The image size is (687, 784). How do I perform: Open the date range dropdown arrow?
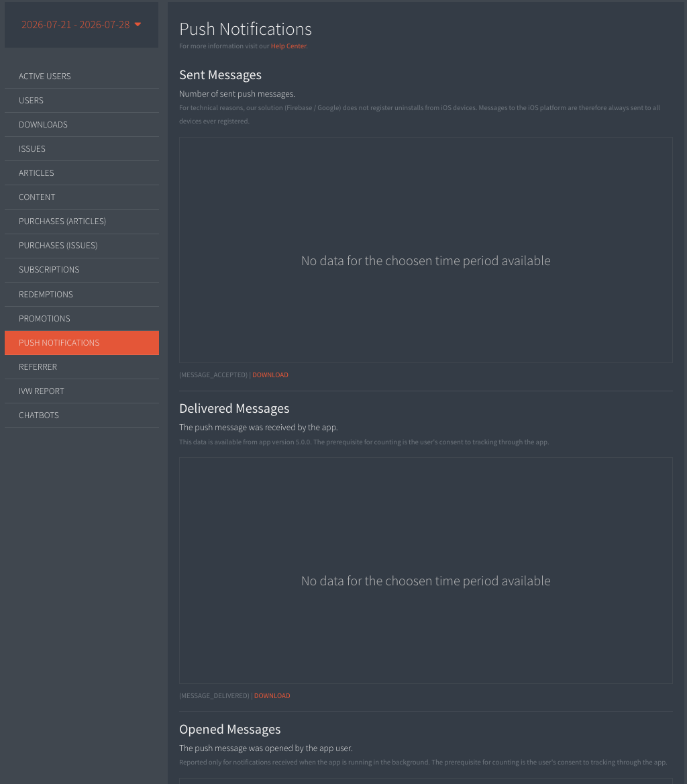(138, 24)
